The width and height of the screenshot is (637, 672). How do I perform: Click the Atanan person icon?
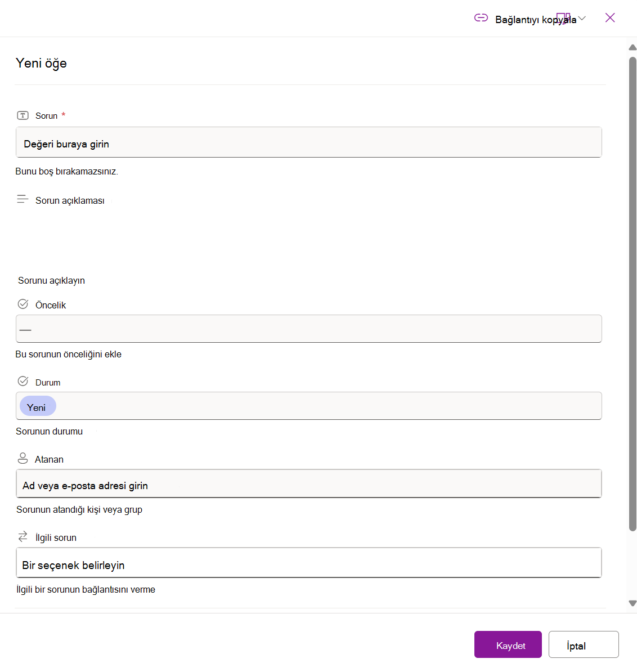click(23, 459)
